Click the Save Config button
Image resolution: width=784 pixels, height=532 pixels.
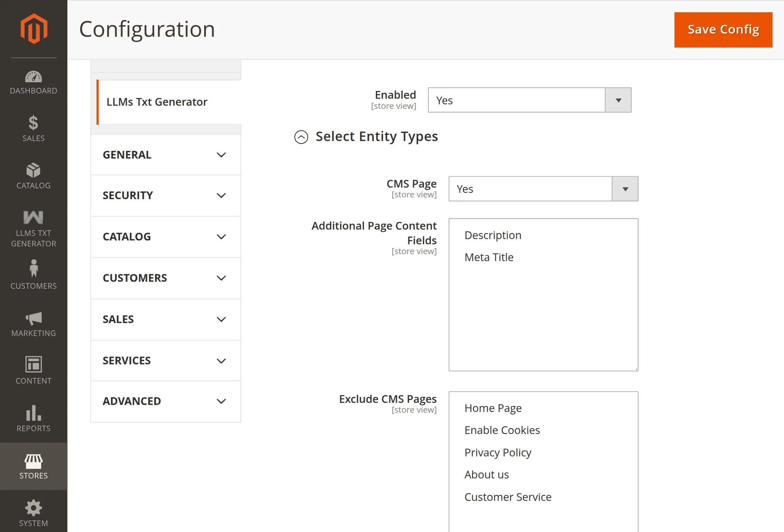(723, 30)
